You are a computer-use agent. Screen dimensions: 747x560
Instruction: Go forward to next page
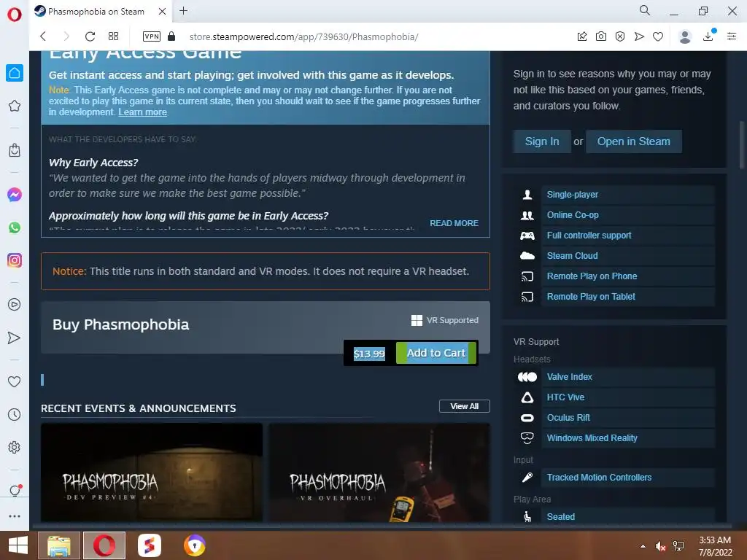click(x=66, y=36)
